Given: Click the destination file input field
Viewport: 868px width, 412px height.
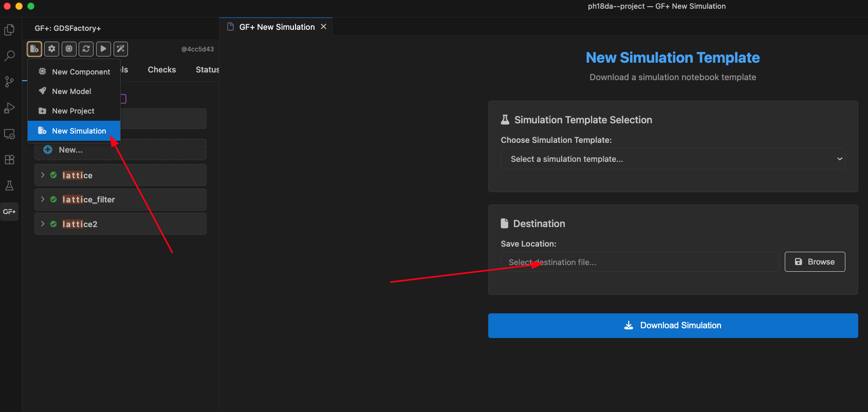Looking at the screenshot, I should 640,262.
